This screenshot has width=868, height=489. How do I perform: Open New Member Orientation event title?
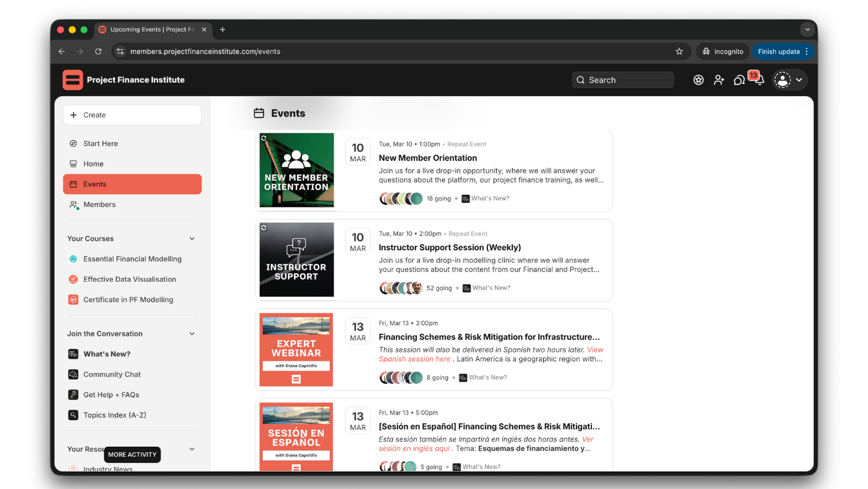pyautogui.click(x=428, y=158)
